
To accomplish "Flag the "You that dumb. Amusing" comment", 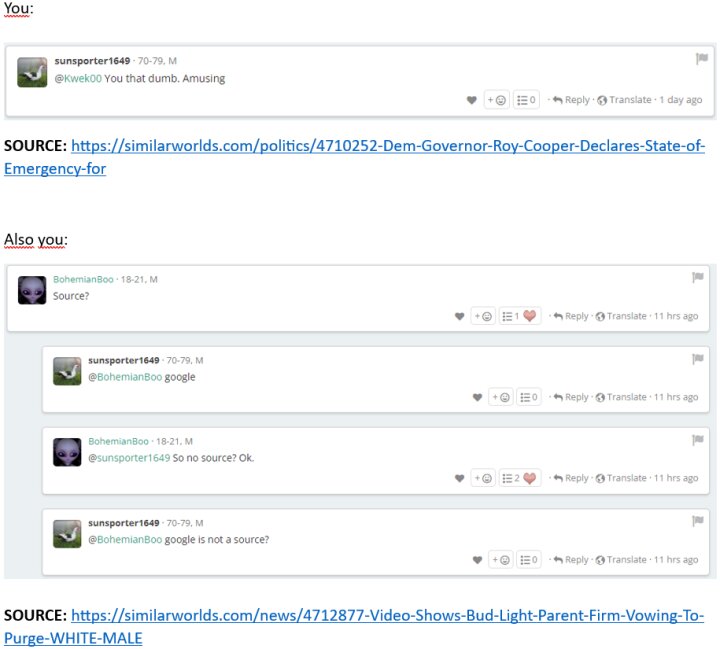I will tap(701, 58).
